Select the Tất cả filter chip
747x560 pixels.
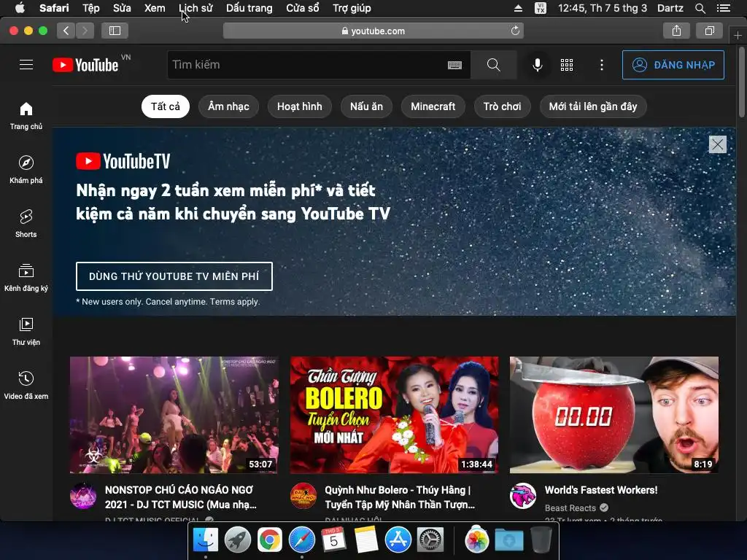tap(166, 106)
